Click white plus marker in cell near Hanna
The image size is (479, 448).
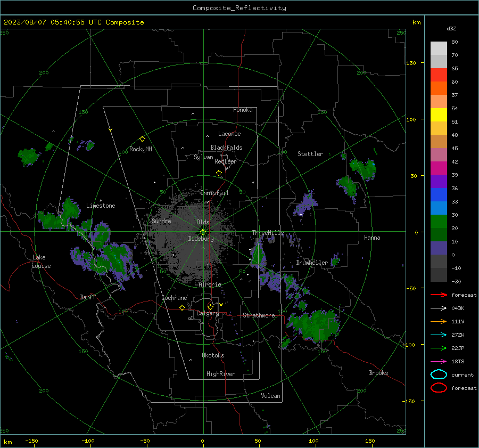click(x=301, y=215)
